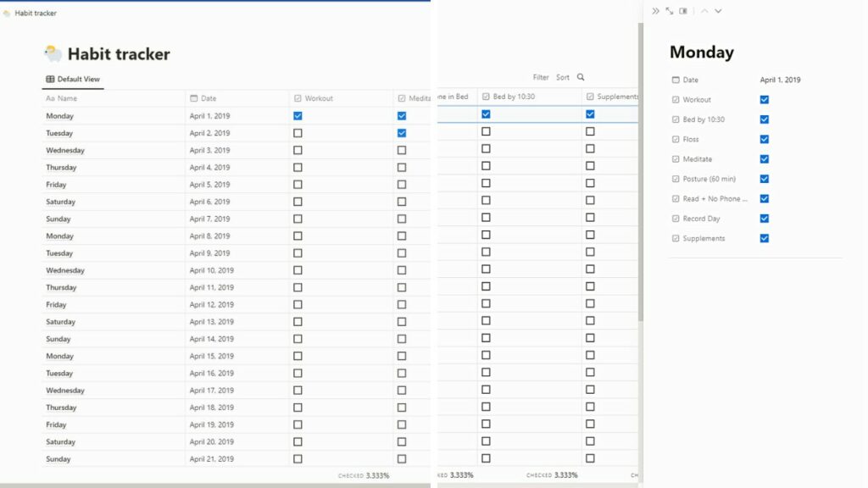The width and height of the screenshot is (868, 488).
Task: Click the table icon next to Default View
Action: pos(49,79)
